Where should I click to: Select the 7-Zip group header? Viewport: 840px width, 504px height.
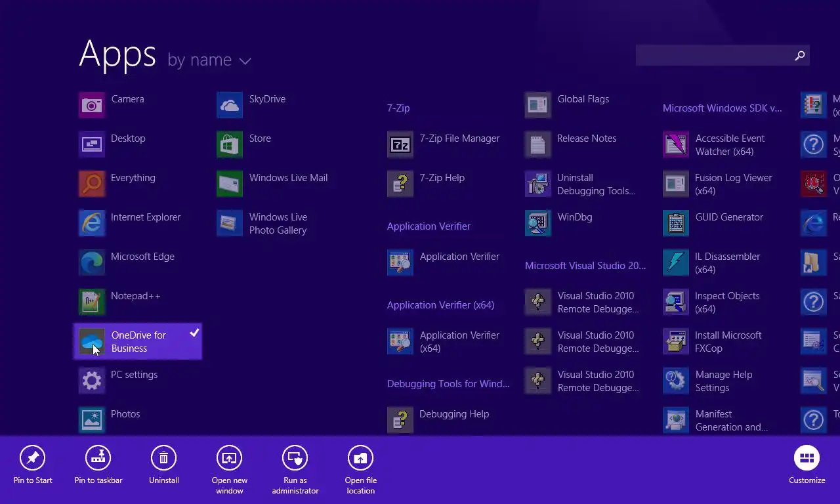click(398, 108)
